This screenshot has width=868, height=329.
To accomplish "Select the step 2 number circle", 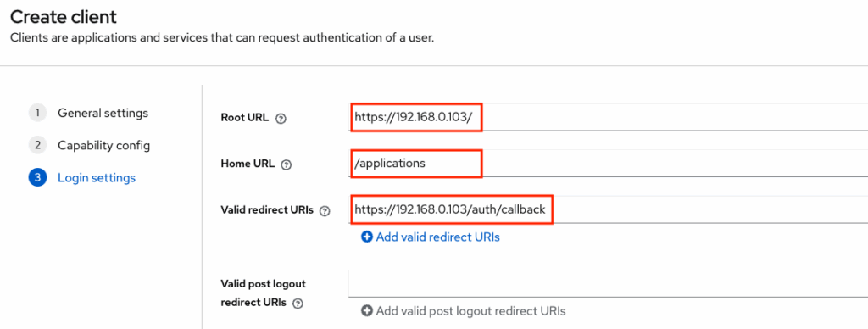I will 37,146.
